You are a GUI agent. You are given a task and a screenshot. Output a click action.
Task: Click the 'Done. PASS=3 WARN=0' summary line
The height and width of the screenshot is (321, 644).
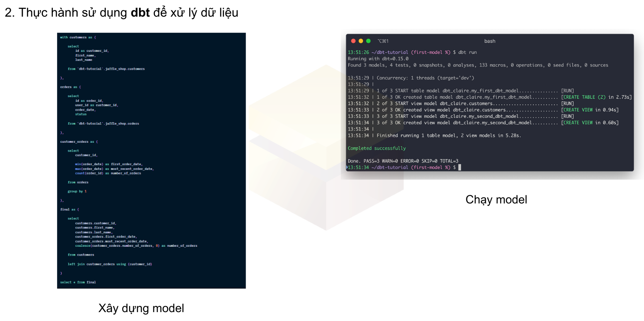click(x=403, y=161)
